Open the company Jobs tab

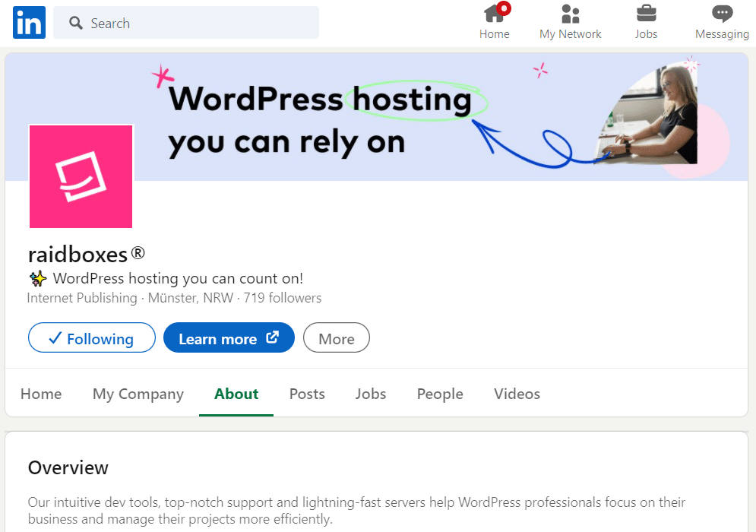[371, 394]
